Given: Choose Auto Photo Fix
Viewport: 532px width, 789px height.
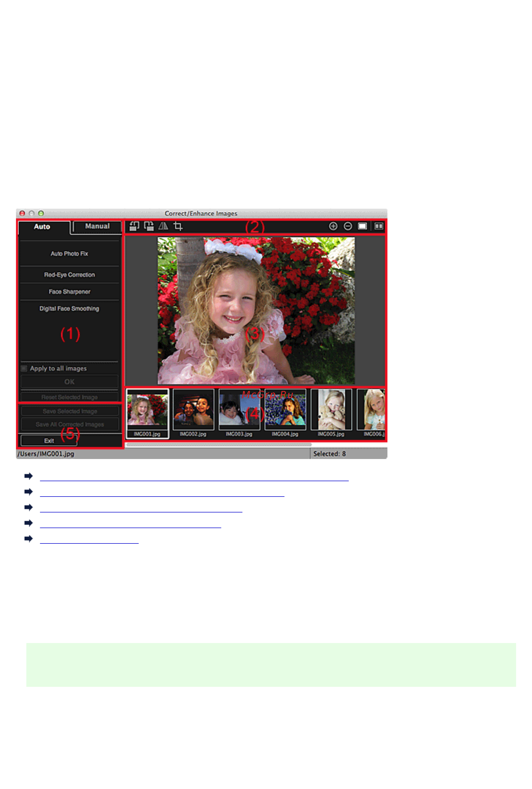Looking at the screenshot, I should pyautogui.click(x=69, y=254).
